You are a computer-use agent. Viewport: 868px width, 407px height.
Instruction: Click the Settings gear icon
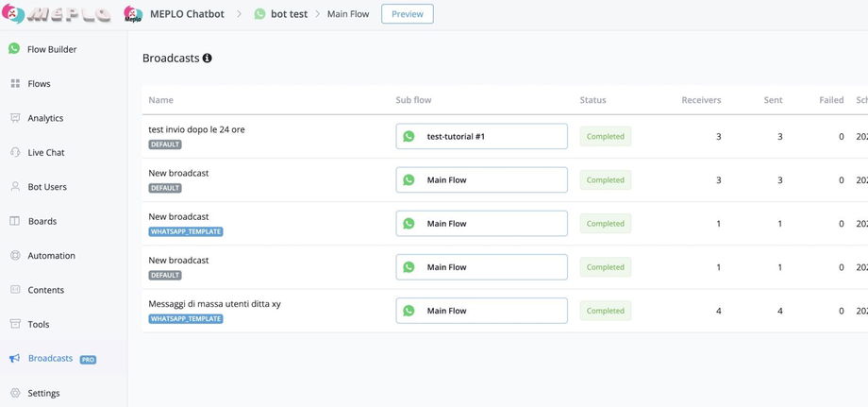click(x=15, y=393)
